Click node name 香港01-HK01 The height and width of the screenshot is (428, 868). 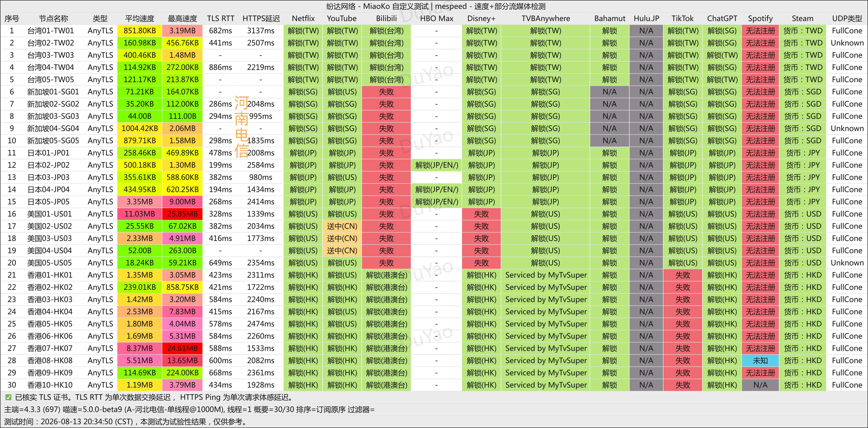[50, 275]
